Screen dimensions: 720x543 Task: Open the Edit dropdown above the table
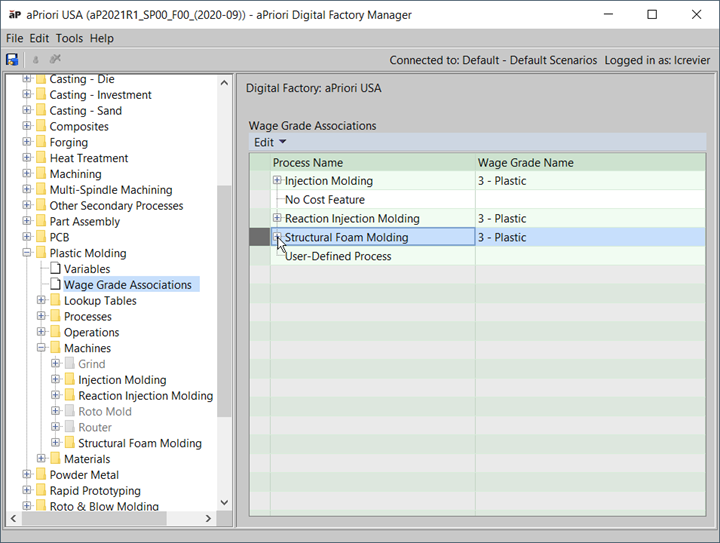click(x=270, y=142)
